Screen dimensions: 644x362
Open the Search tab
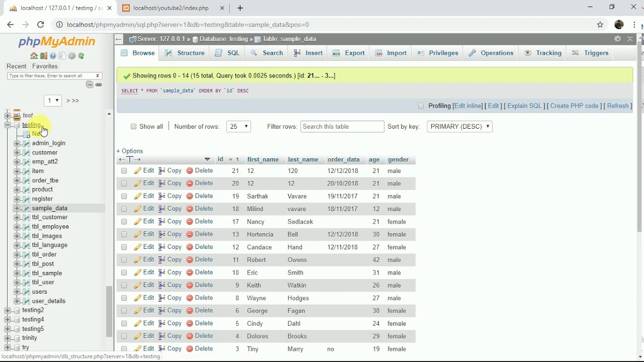[267, 53]
